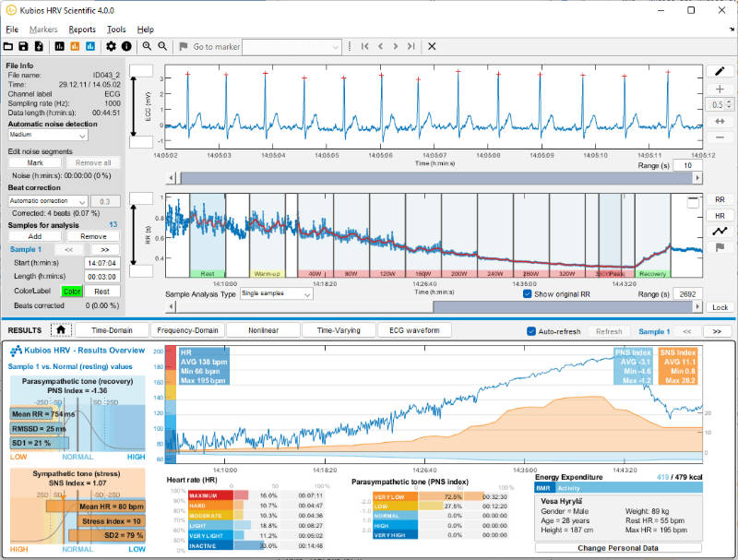Click left arrow of RR scrollbar
The image size is (738, 560).
coord(172,306)
